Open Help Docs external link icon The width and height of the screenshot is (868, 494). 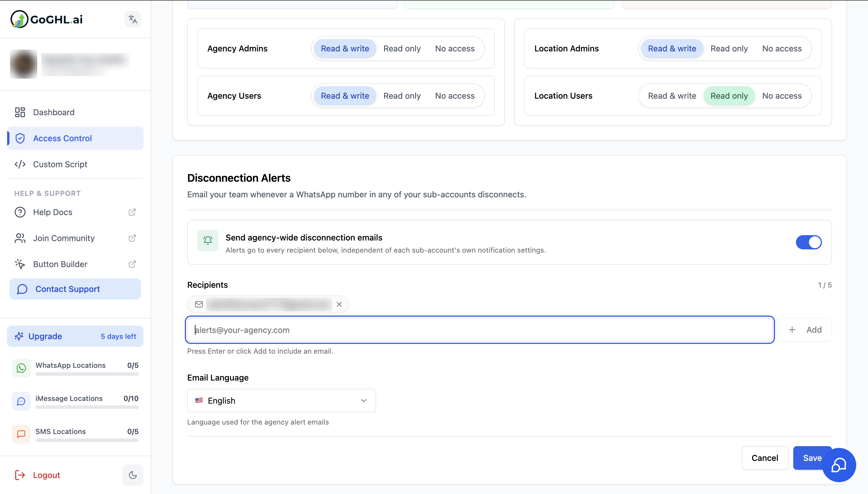coord(132,212)
